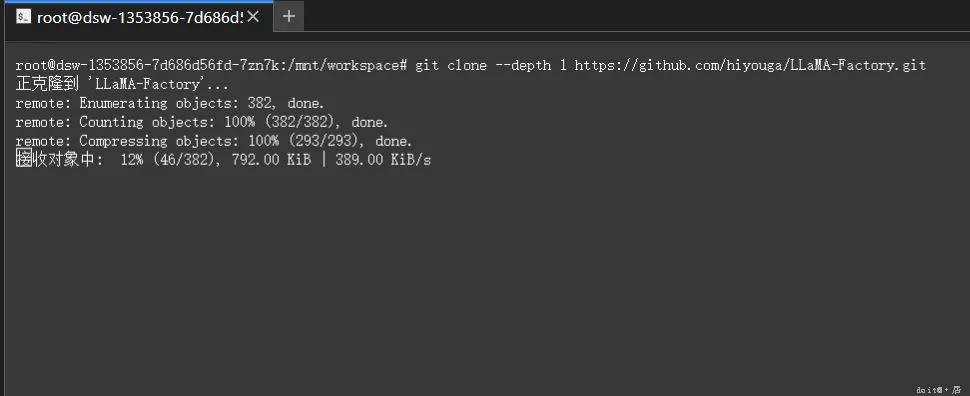Click the 'Compressing objects: 100% (293/293)' line

pos(213,141)
